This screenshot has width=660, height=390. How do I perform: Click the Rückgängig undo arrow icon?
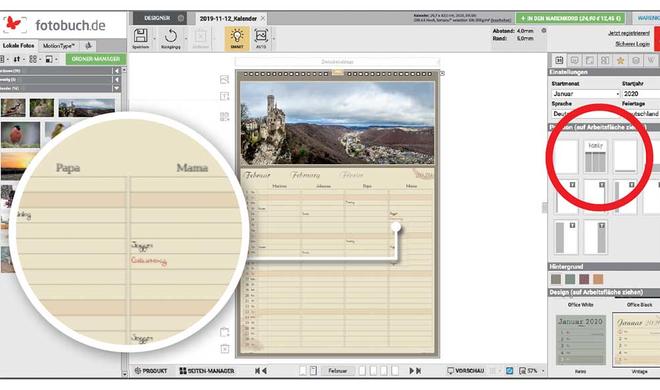171,36
